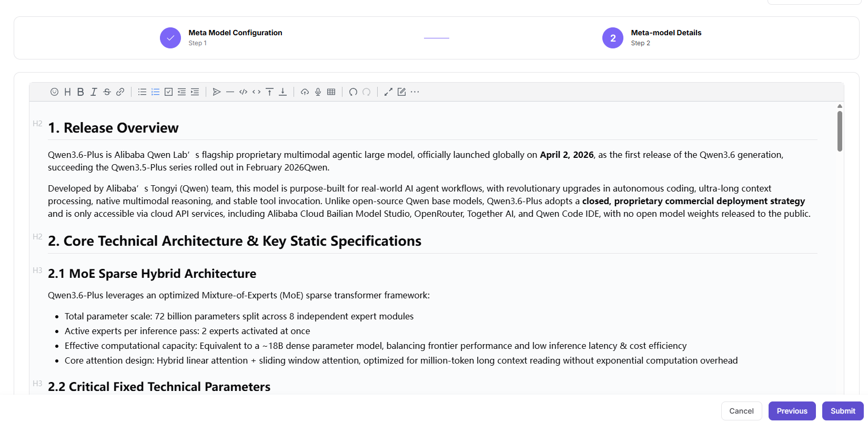868x422 pixels.
Task: Click the 'Step 2' label under Meta-model Details
Action: (640, 43)
